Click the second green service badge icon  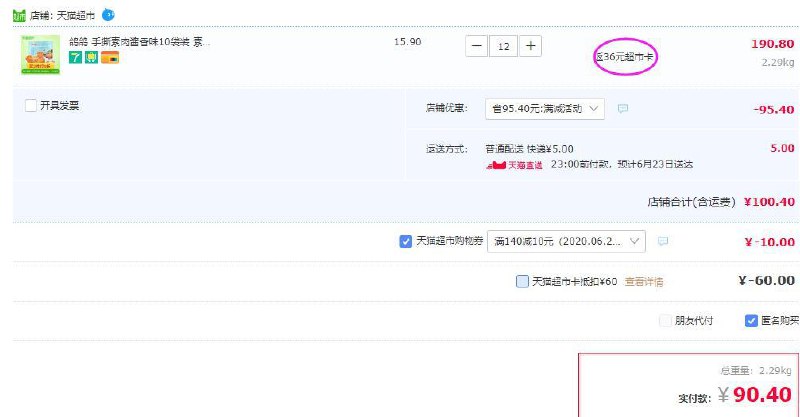91,58
